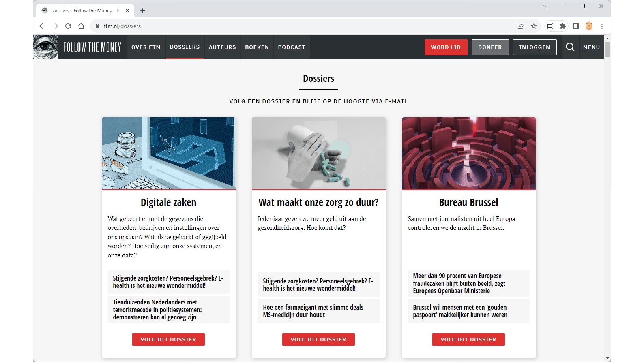Image resolution: width=644 pixels, height=362 pixels.
Task: Expand the tab search chevron
Action: pos(545,6)
